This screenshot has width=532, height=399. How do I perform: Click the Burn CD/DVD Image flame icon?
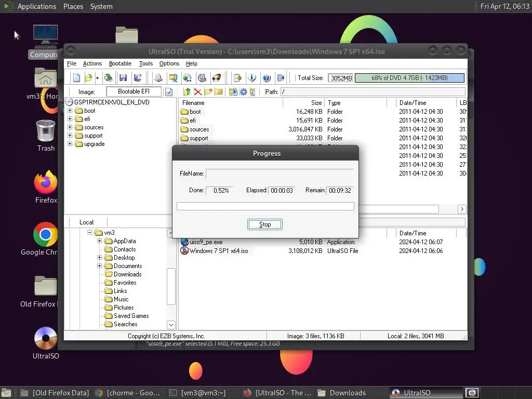tap(217, 78)
